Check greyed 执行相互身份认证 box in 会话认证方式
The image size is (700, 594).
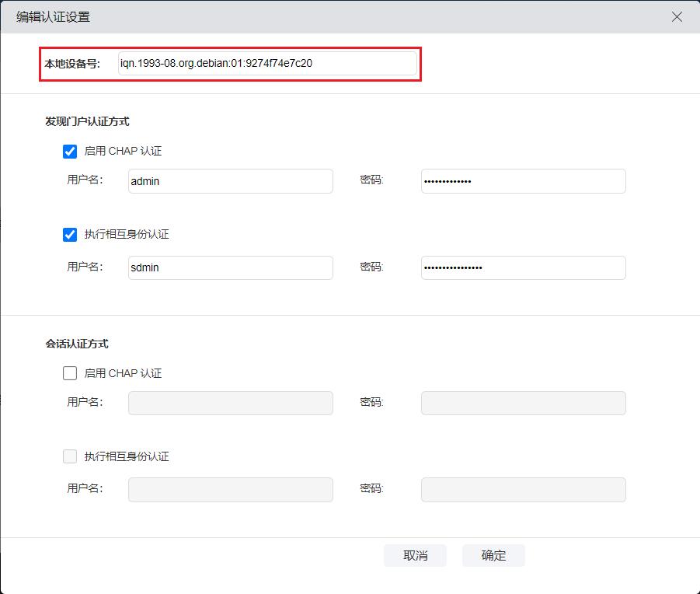(70, 456)
